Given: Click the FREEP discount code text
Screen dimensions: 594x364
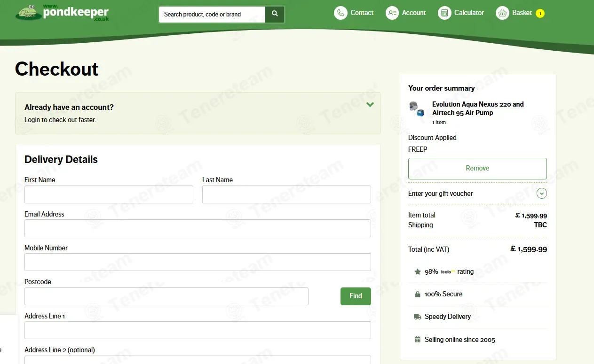Looking at the screenshot, I should click(418, 149).
